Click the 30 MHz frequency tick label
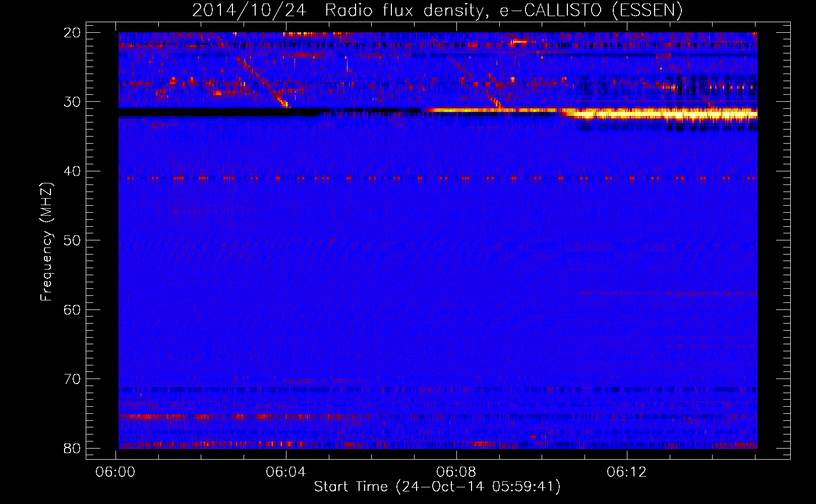This screenshot has height=504, width=816. [x=73, y=102]
